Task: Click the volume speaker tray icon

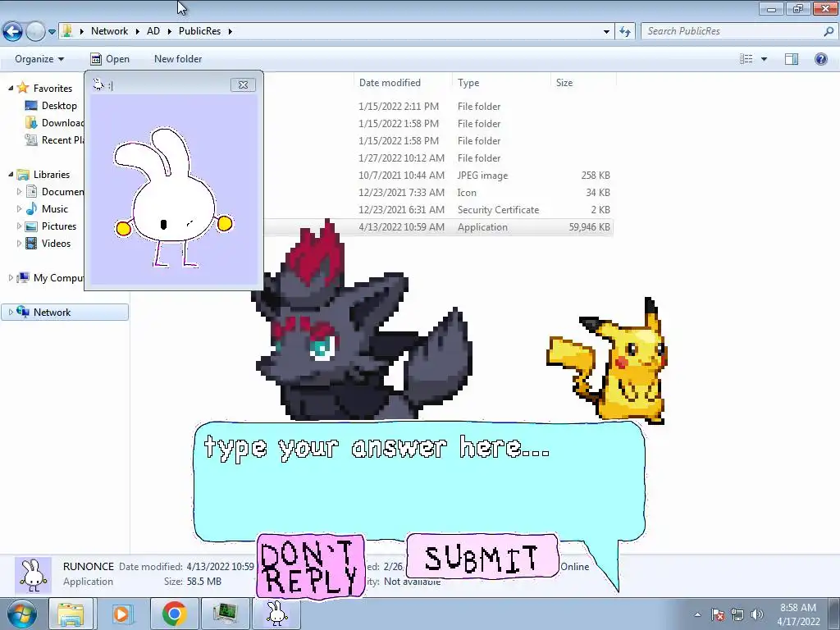Action: (x=757, y=614)
